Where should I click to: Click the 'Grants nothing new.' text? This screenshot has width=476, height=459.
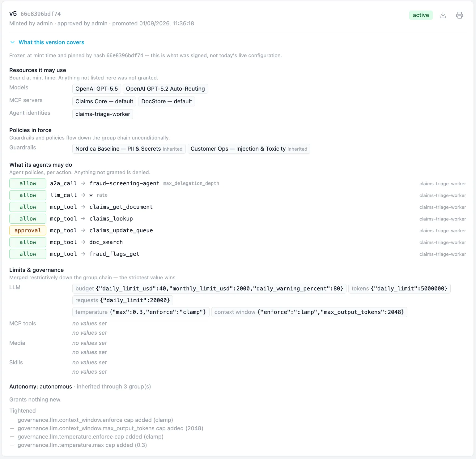[x=36, y=400]
